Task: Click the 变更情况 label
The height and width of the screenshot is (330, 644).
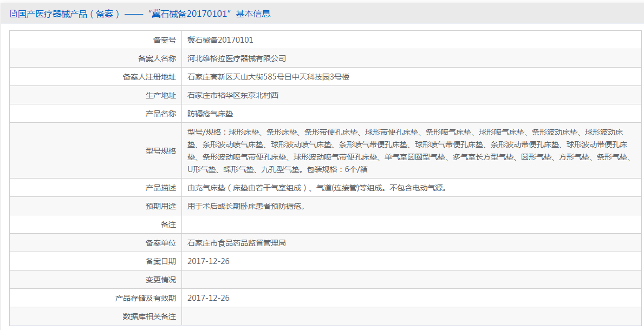Action: (x=160, y=280)
